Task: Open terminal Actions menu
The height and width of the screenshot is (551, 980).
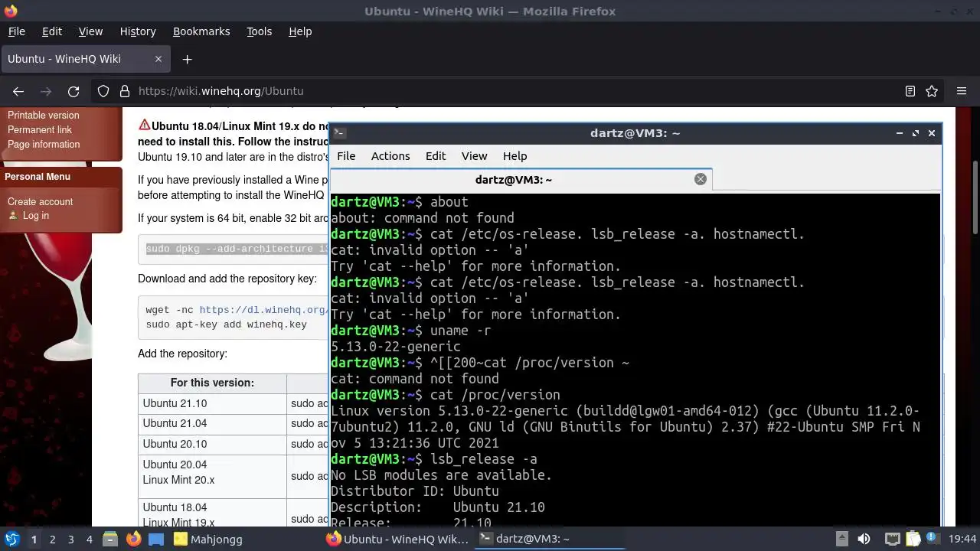Action: tap(390, 156)
